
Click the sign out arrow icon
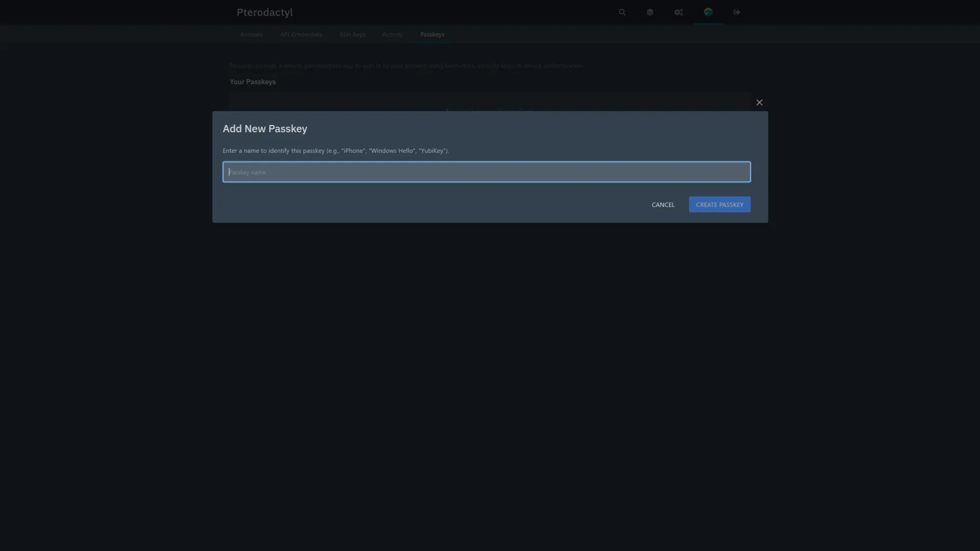coord(737,12)
